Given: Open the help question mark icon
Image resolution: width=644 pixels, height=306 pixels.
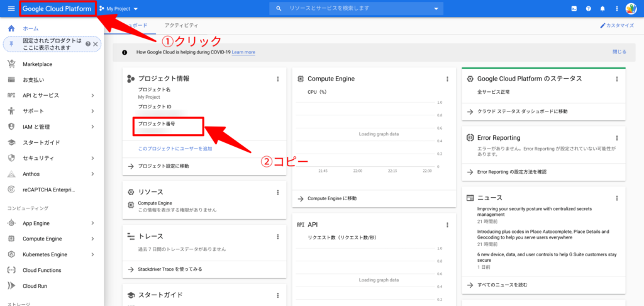Looking at the screenshot, I should click(588, 8).
